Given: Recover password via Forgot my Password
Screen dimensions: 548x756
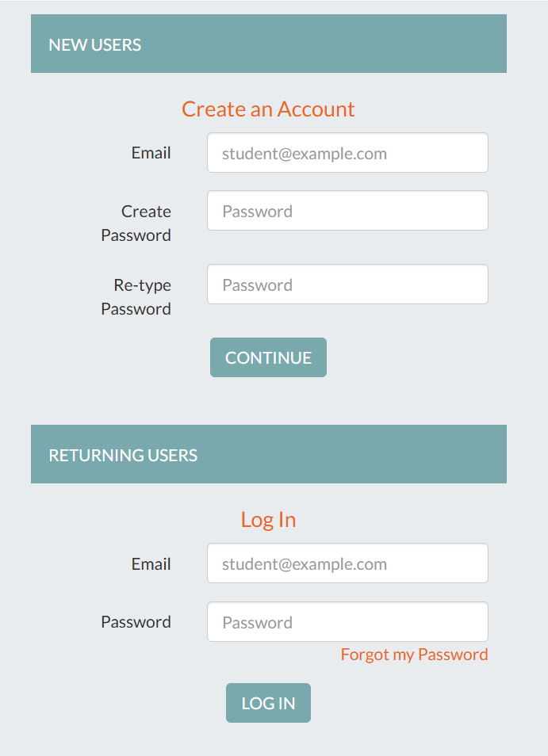Looking at the screenshot, I should click(414, 655).
